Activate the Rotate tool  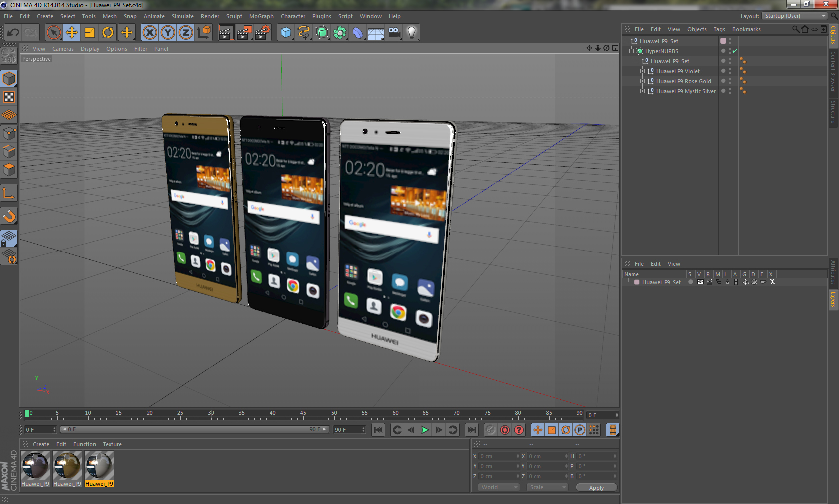coord(108,33)
